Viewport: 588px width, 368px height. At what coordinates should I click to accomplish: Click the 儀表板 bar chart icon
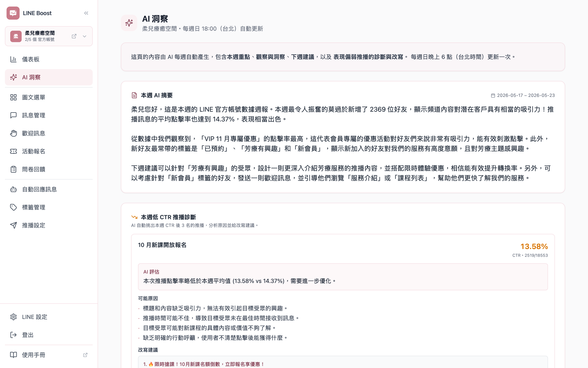tap(13, 59)
